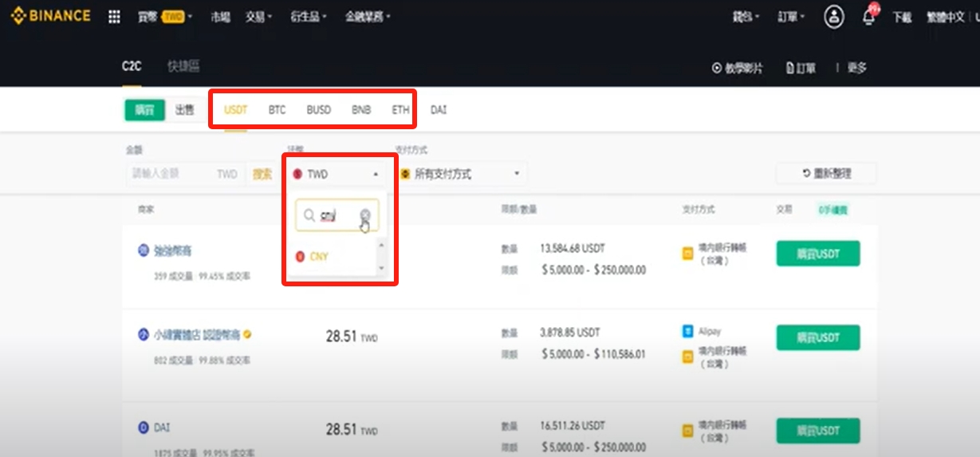Open the 繁體中文 language selector
Image resolution: width=980 pixels, height=457 pixels.
click(x=945, y=17)
